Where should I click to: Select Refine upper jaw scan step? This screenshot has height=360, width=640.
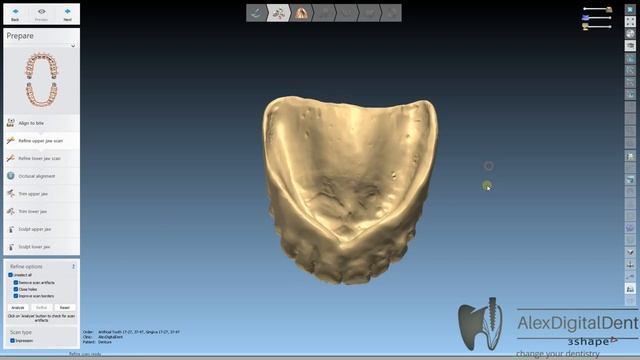[42, 140]
